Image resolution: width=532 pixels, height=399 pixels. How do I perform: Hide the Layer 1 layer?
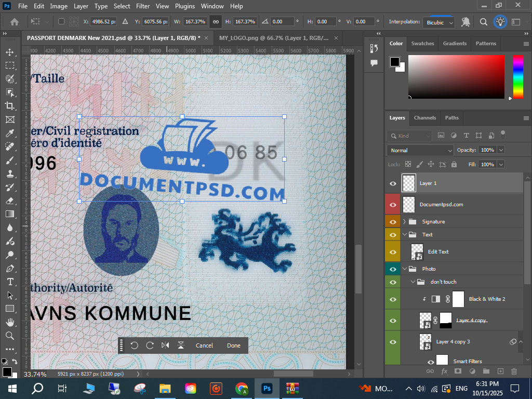(x=393, y=183)
